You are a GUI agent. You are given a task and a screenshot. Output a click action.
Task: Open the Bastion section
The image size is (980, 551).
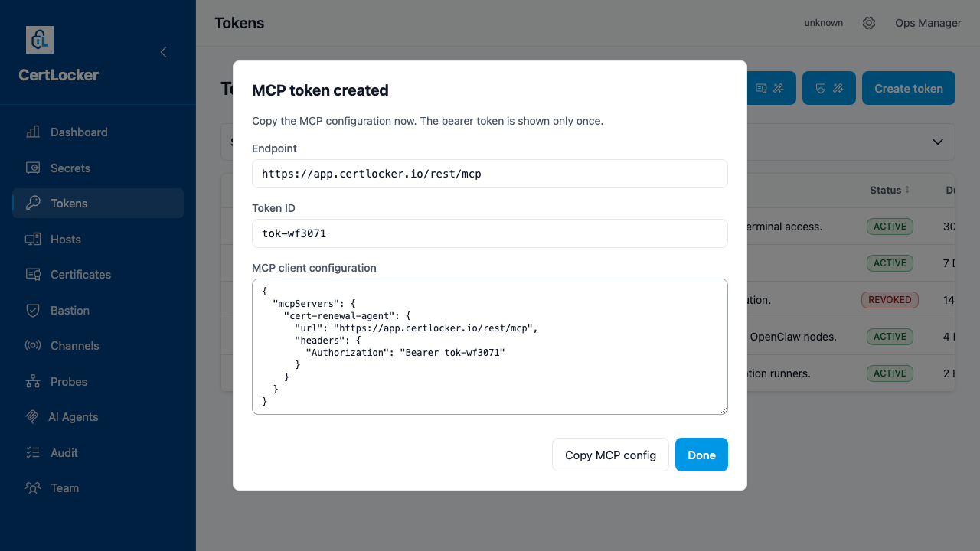click(x=98, y=310)
